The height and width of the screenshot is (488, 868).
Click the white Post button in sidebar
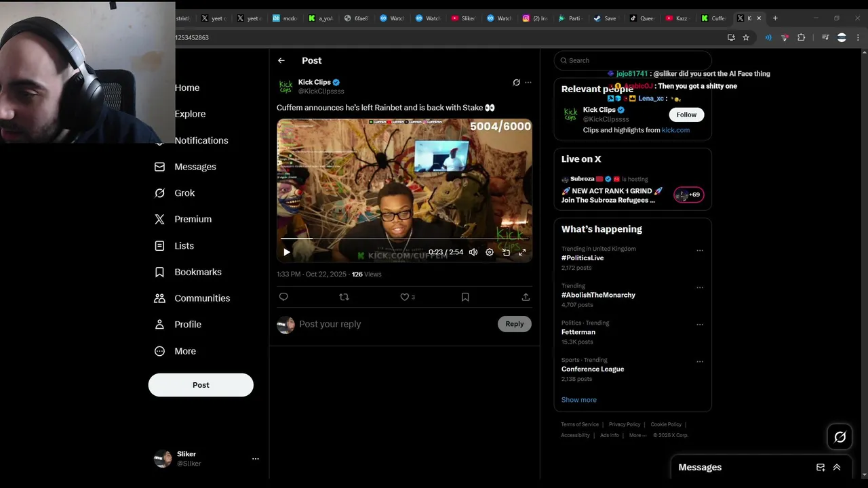[201, 385]
